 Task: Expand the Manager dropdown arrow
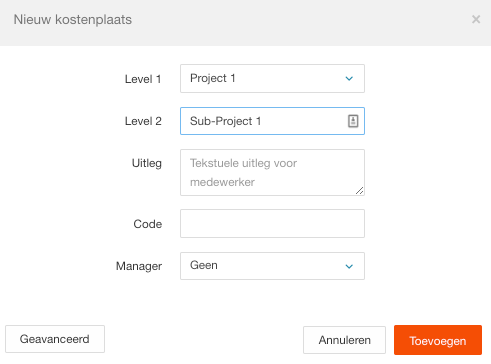pyautogui.click(x=349, y=266)
